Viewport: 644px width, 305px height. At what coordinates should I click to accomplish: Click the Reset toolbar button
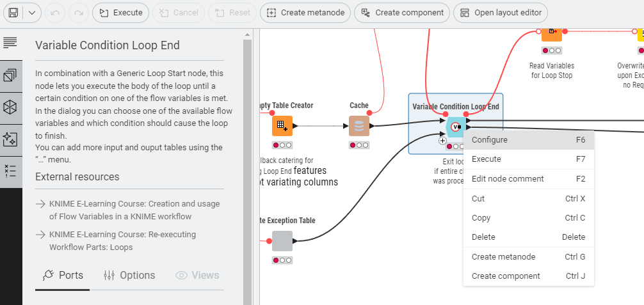[232, 13]
